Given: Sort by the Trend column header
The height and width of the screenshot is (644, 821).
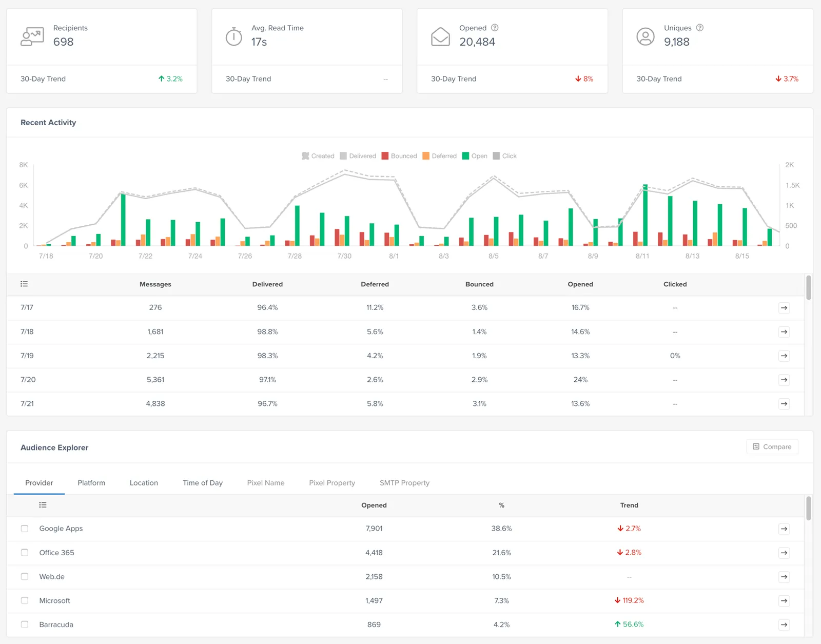Looking at the screenshot, I should (629, 505).
